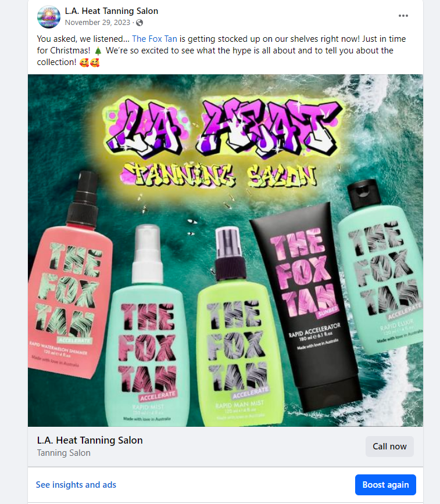
Task: Click the Boost again button
Action: [385, 485]
